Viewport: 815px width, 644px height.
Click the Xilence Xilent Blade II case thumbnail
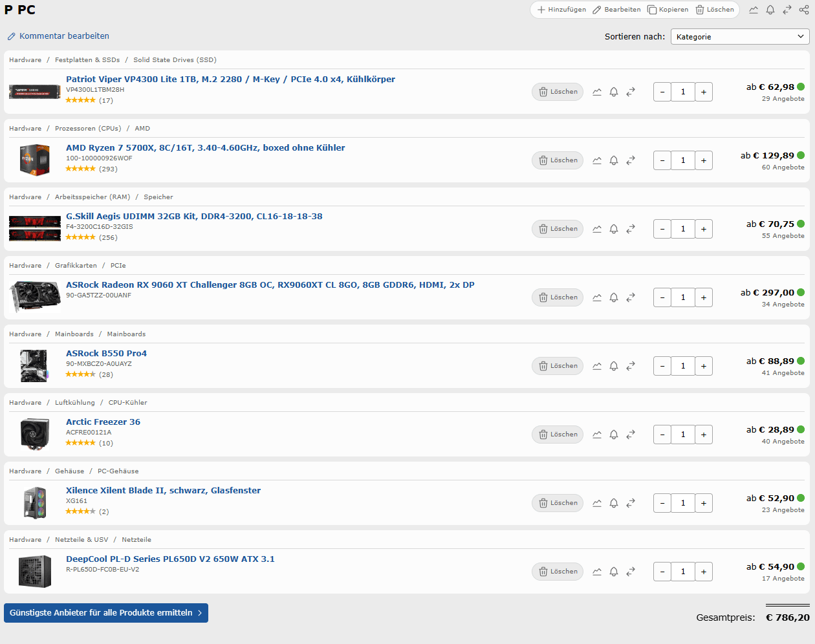[x=35, y=502]
